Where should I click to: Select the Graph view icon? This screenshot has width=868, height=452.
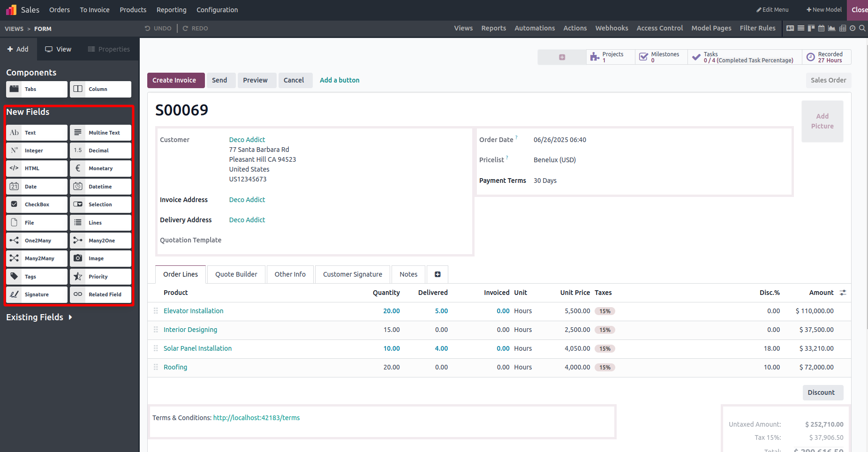[831, 28]
